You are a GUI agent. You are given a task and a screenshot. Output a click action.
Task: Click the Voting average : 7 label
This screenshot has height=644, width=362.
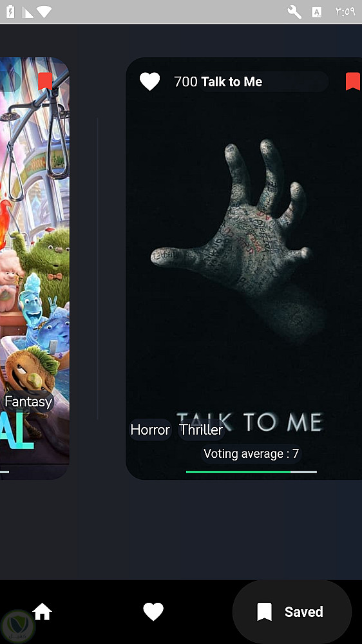point(251,454)
